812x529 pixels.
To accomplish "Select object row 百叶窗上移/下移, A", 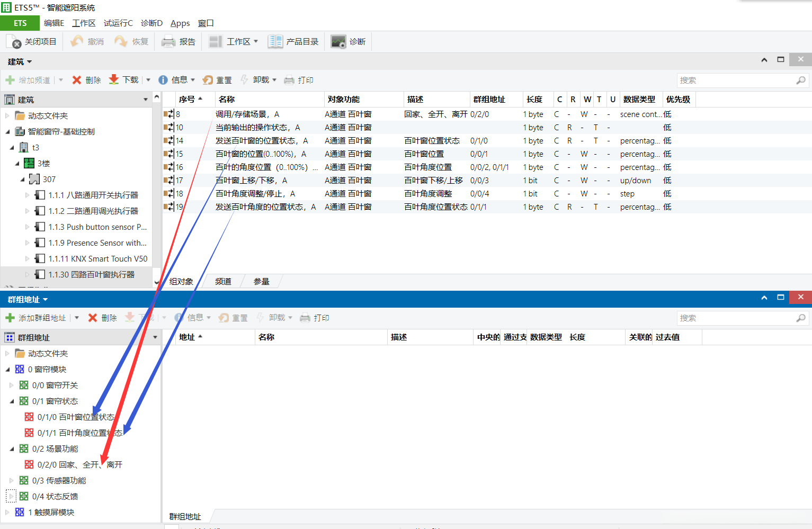I will tap(487, 180).
